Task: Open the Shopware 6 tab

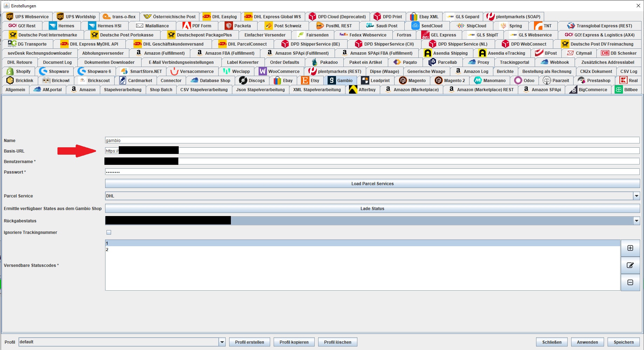Action: coord(95,71)
